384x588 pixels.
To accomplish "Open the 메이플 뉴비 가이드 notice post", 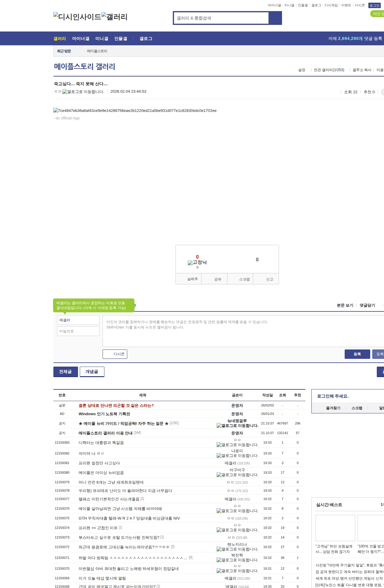I will tap(124, 424).
